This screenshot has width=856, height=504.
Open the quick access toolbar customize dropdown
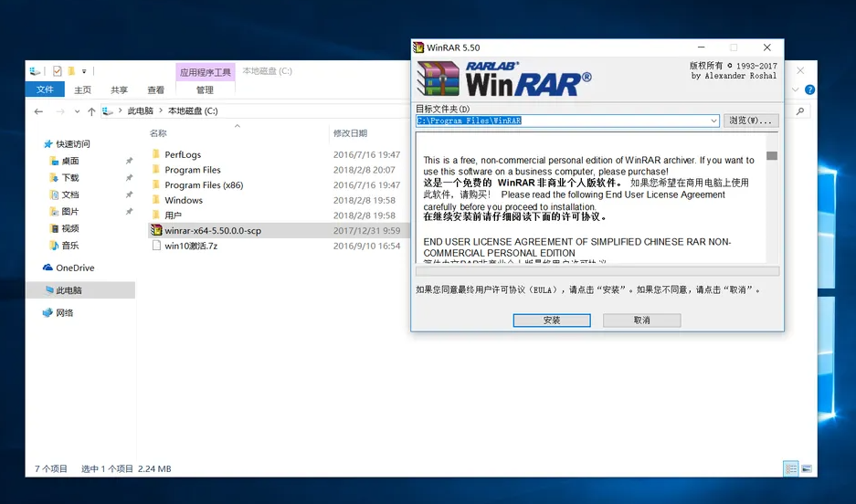point(84,71)
